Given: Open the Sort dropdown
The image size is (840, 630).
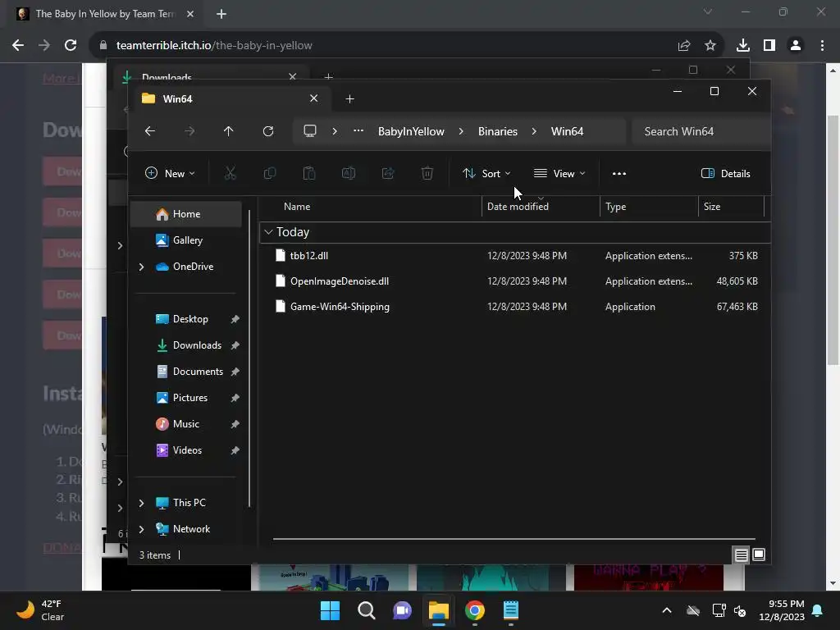Looking at the screenshot, I should coord(486,174).
